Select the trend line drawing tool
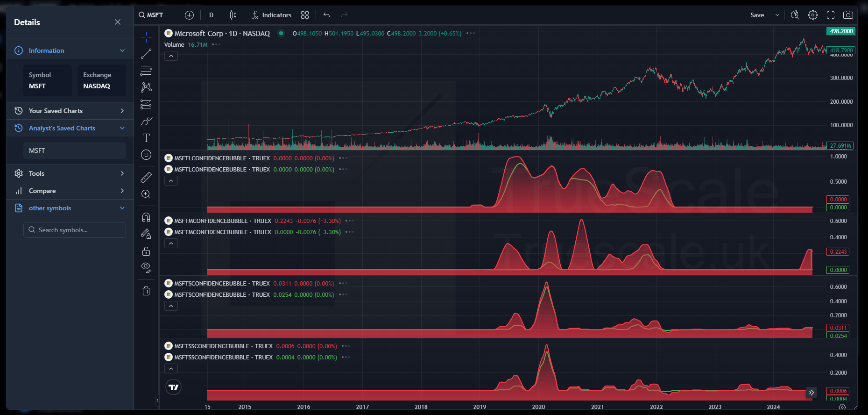 146,54
